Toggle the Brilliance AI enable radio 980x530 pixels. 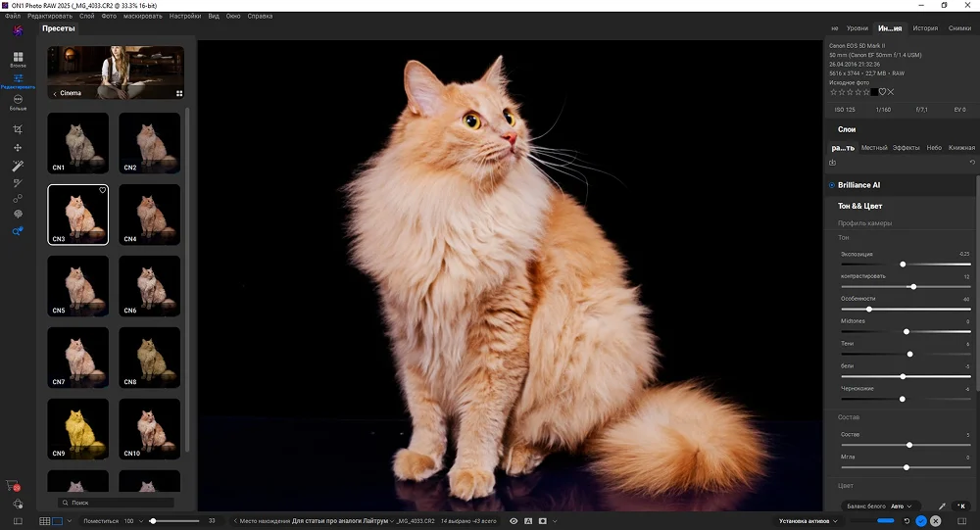click(x=832, y=185)
